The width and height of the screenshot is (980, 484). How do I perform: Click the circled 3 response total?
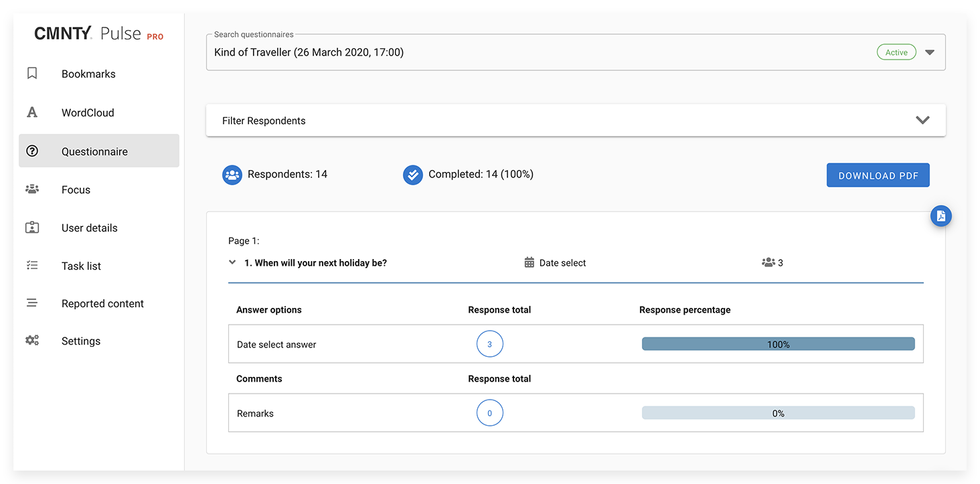point(489,344)
